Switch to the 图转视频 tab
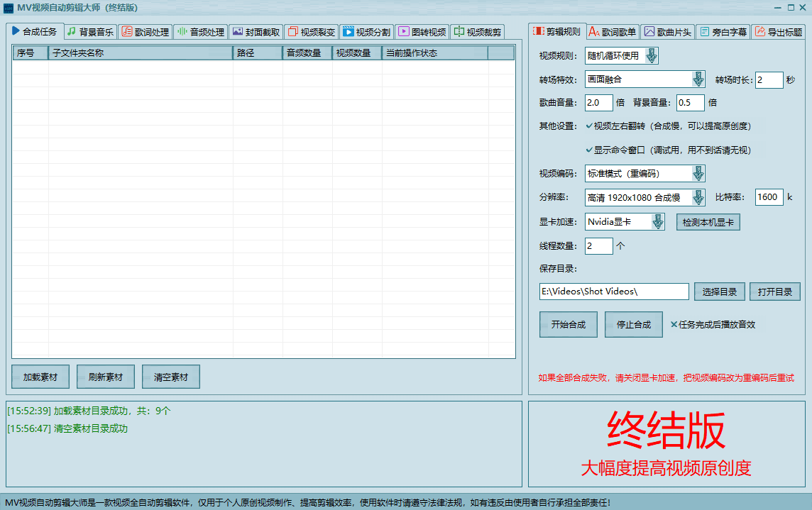The width and height of the screenshot is (812, 510). (422, 32)
